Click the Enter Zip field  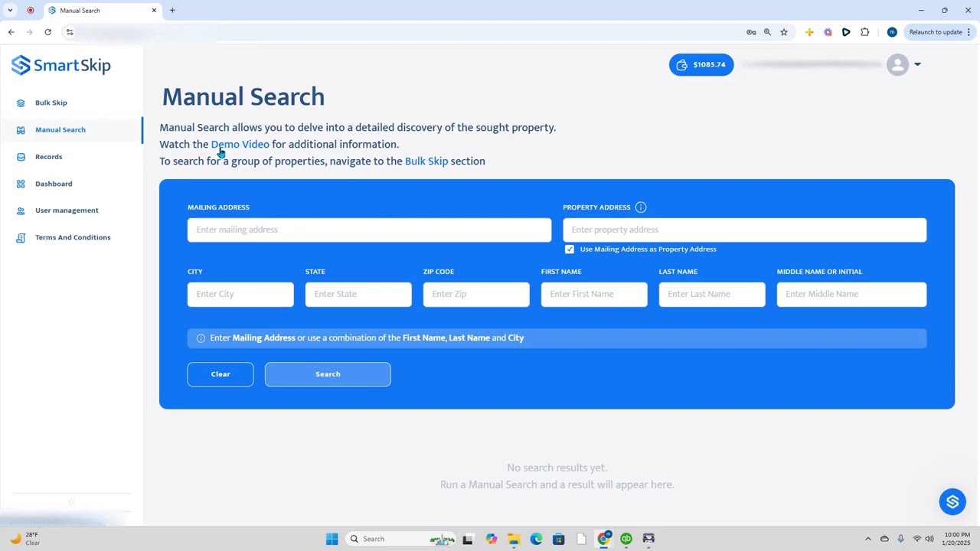pos(476,294)
